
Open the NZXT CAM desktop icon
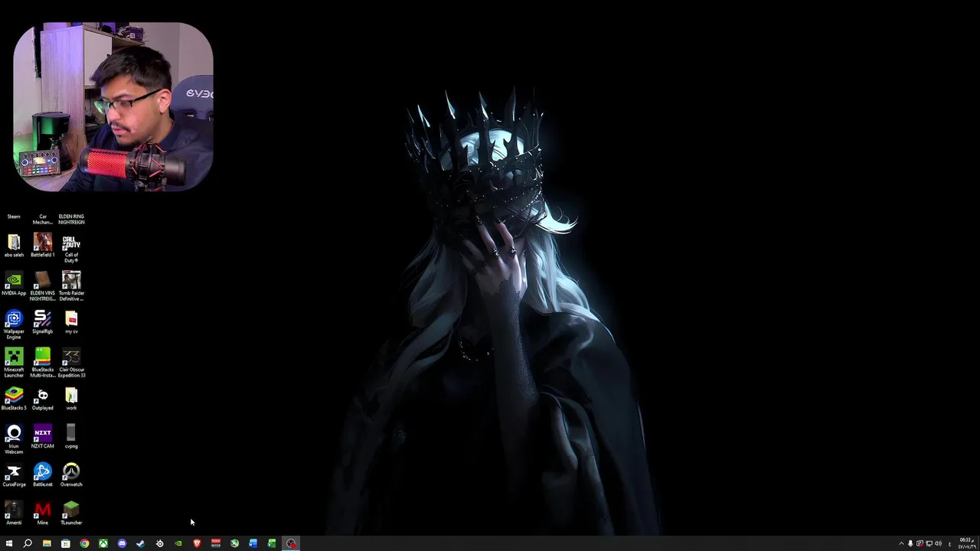[43, 437]
